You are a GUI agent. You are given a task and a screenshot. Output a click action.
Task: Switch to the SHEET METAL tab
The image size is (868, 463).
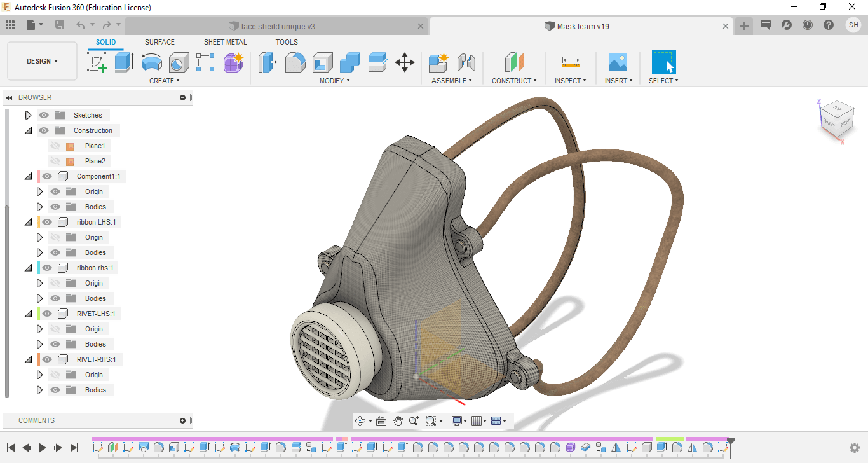(226, 42)
